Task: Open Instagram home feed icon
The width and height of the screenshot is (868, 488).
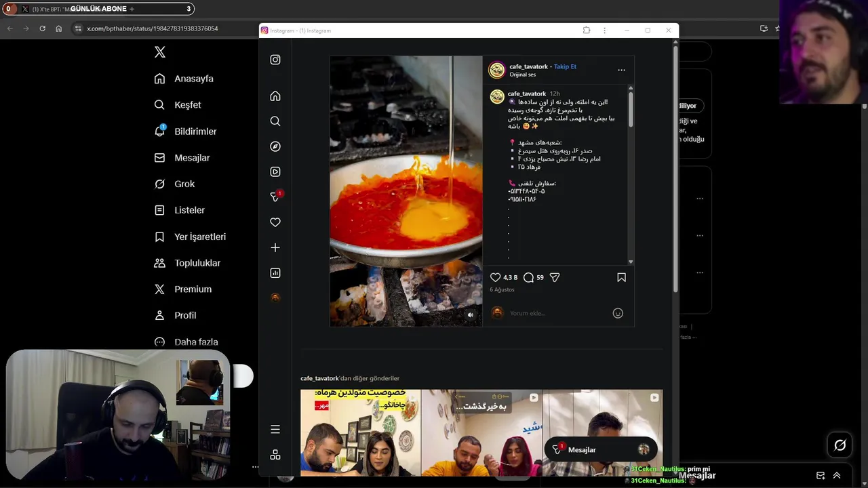Action: 275,96
